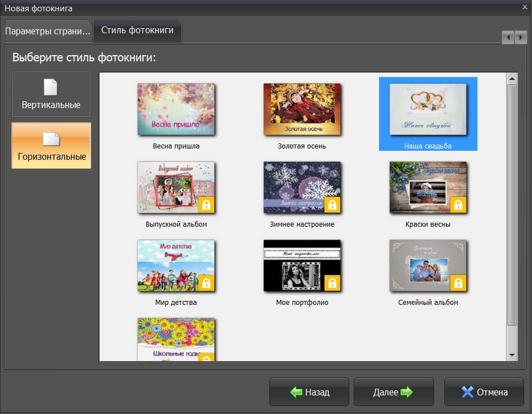Click lock icon on Краски весны thumbnail
The image size is (532, 414).
click(458, 205)
